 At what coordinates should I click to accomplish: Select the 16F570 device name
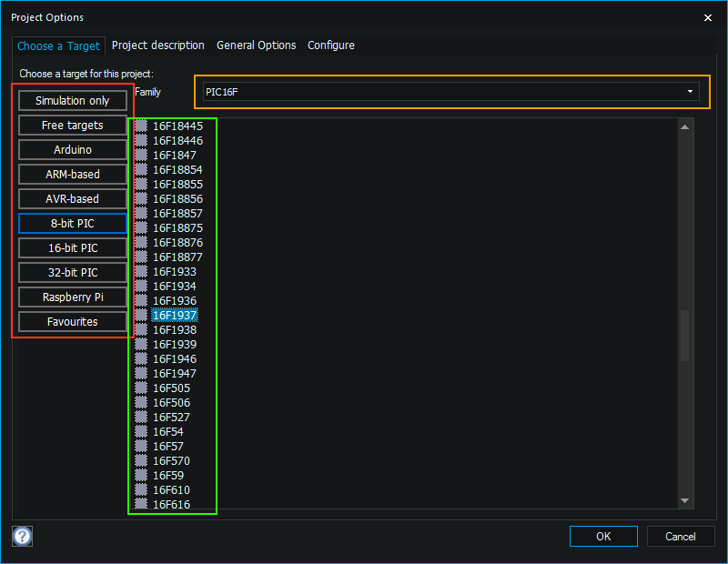pyautogui.click(x=171, y=460)
